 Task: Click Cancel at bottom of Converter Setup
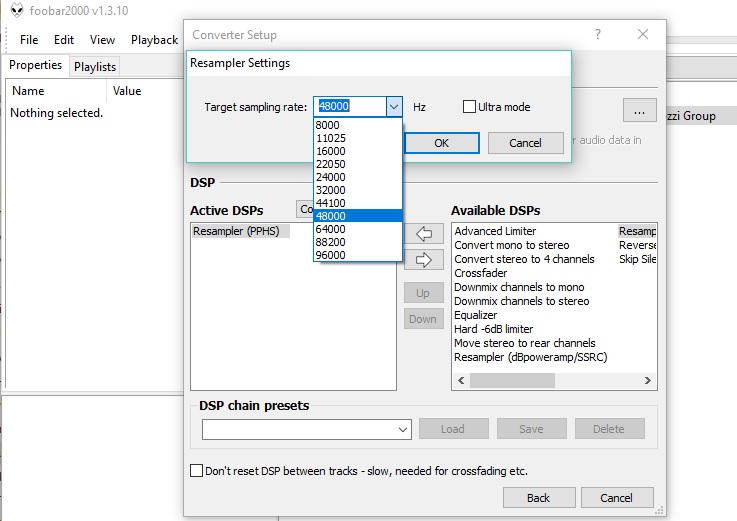tap(617, 497)
